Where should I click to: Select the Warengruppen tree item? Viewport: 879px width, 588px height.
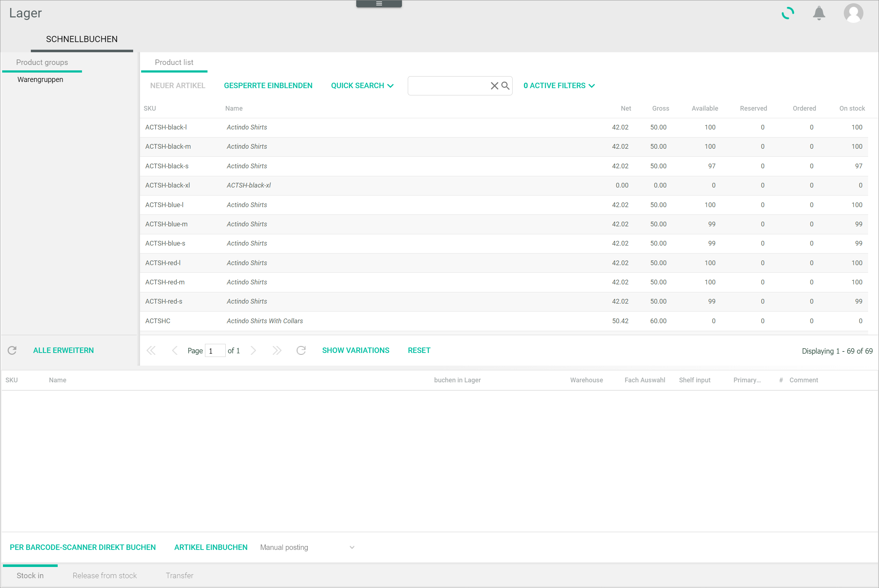pyautogui.click(x=40, y=79)
